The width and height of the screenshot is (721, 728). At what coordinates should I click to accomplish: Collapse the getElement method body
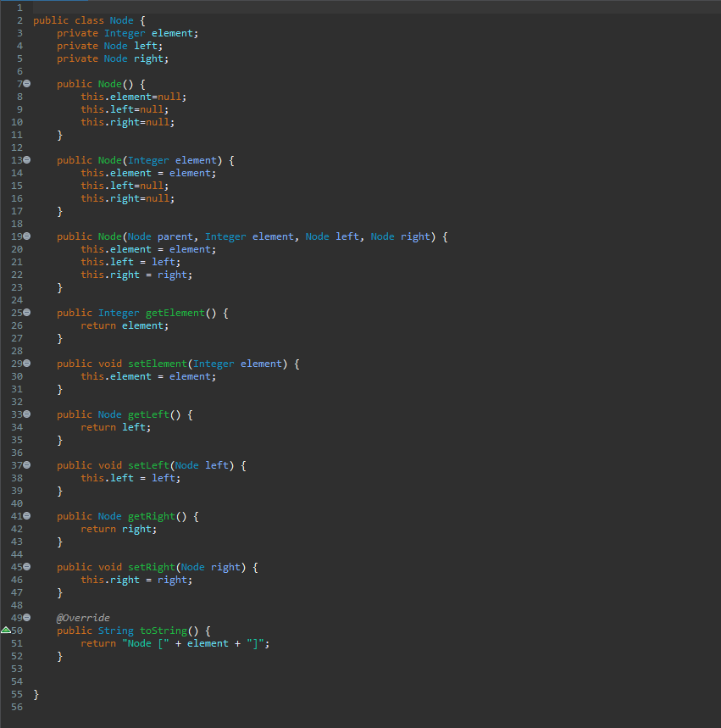click(25, 312)
